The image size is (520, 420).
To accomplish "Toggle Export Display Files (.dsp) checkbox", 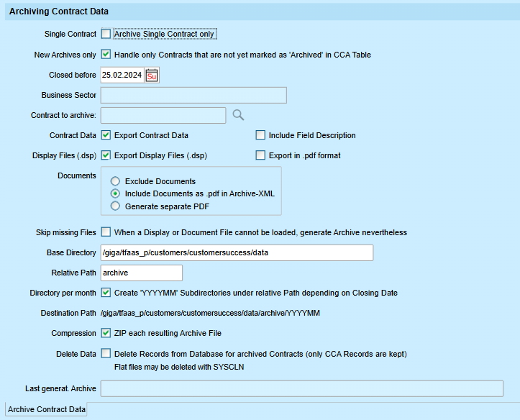I will pos(106,155).
